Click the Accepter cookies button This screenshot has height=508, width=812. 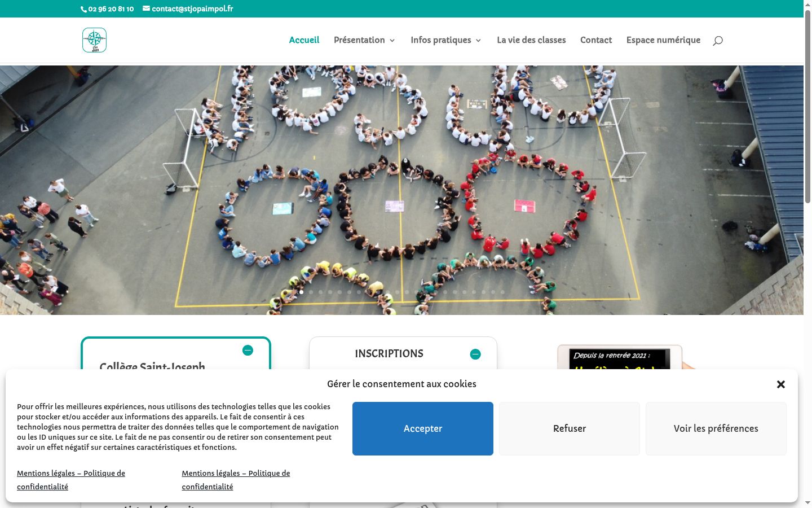click(x=423, y=428)
